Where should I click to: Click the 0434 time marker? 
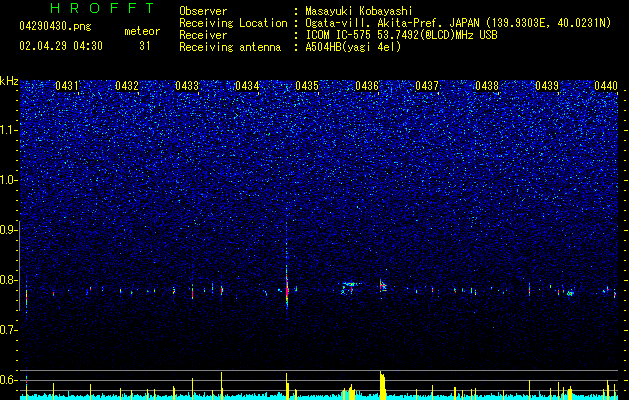pyautogui.click(x=247, y=86)
